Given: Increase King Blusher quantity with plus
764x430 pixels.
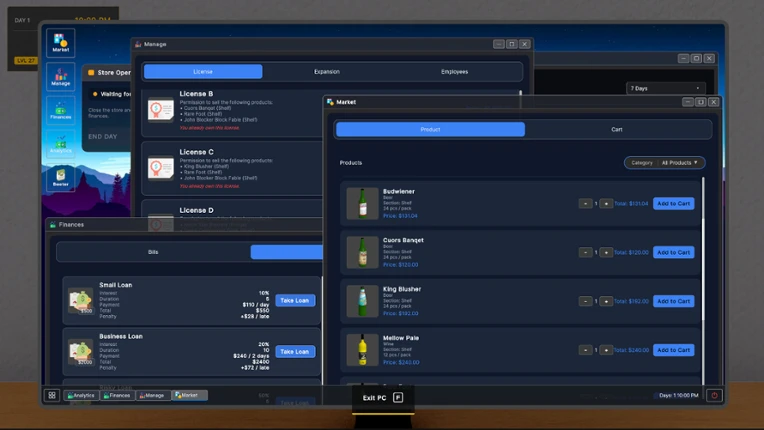Looking at the screenshot, I should point(606,301).
